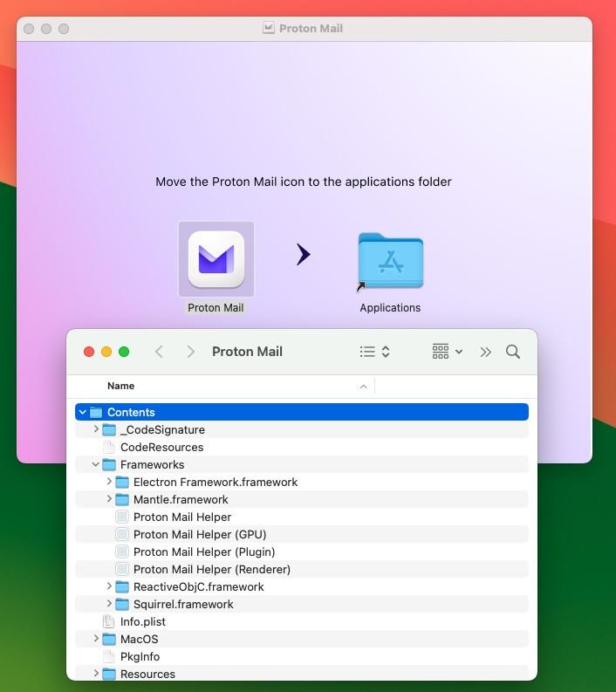
Task: Click the Proton Mail label under app icon
Action: 216,308
